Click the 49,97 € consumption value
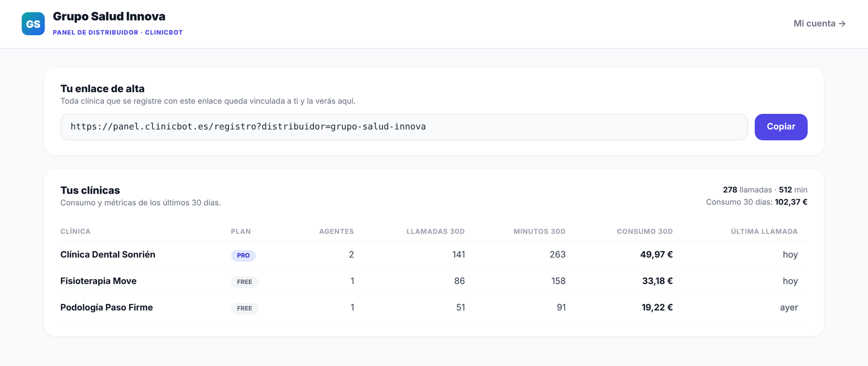868x366 pixels. pyautogui.click(x=656, y=255)
